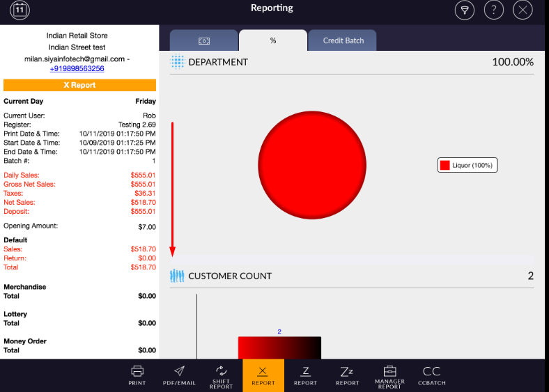
Task: Open the Z Report
Action: (x=305, y=375)
